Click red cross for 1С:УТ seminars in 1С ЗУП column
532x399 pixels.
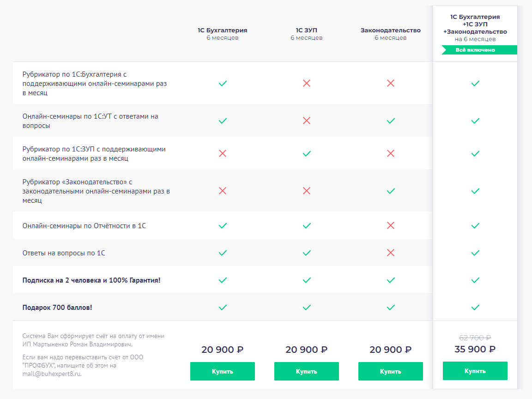pyautogui.click(x=307, y=121)
